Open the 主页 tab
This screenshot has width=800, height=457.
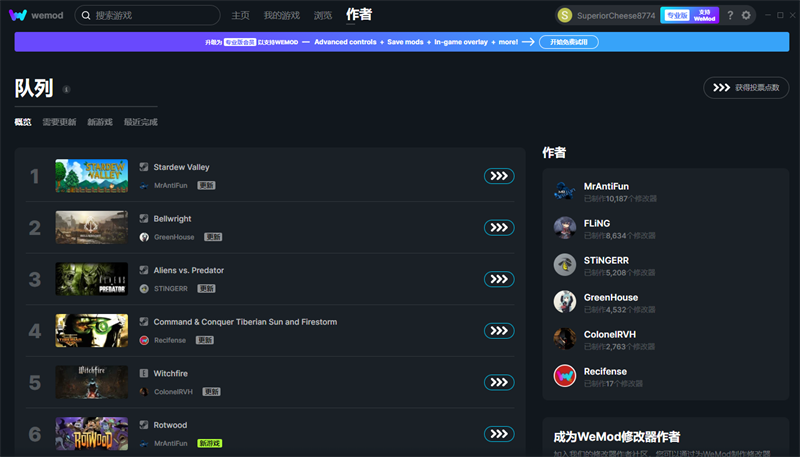tap(240, 15)
